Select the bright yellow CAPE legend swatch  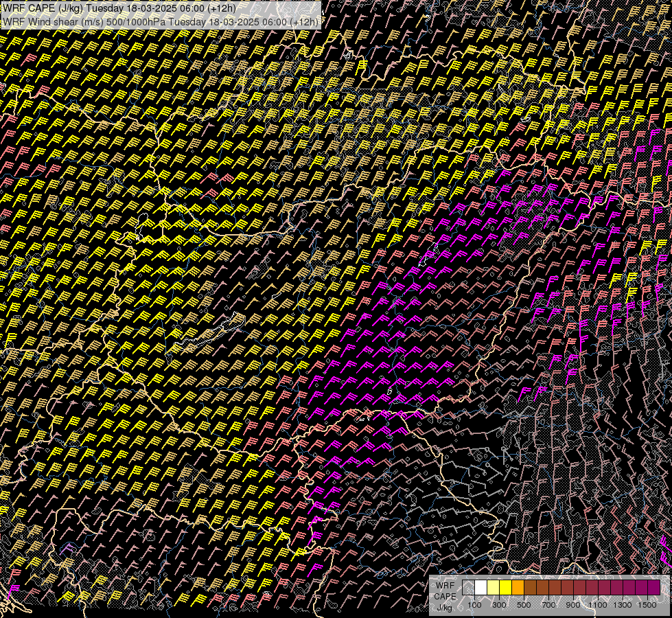[506, 587]
